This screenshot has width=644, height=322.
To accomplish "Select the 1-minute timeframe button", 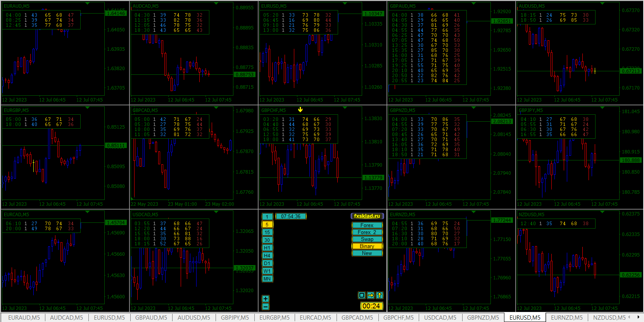I will click(x=267, y=217).
